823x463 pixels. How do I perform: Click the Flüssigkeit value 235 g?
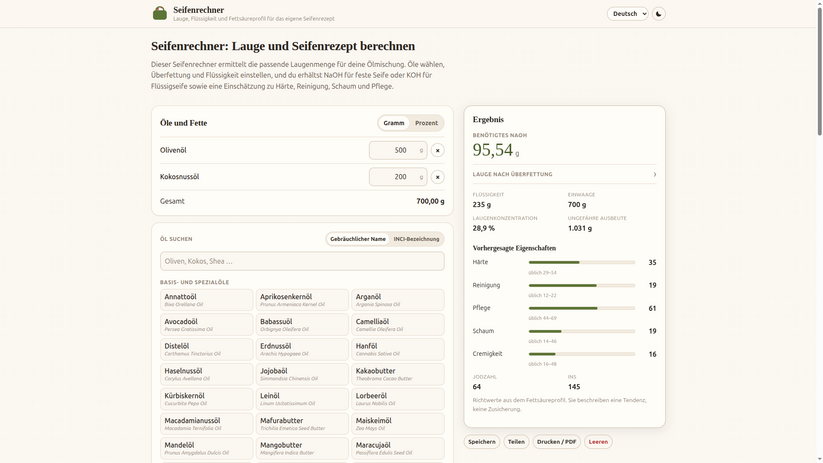pos(481,205)
